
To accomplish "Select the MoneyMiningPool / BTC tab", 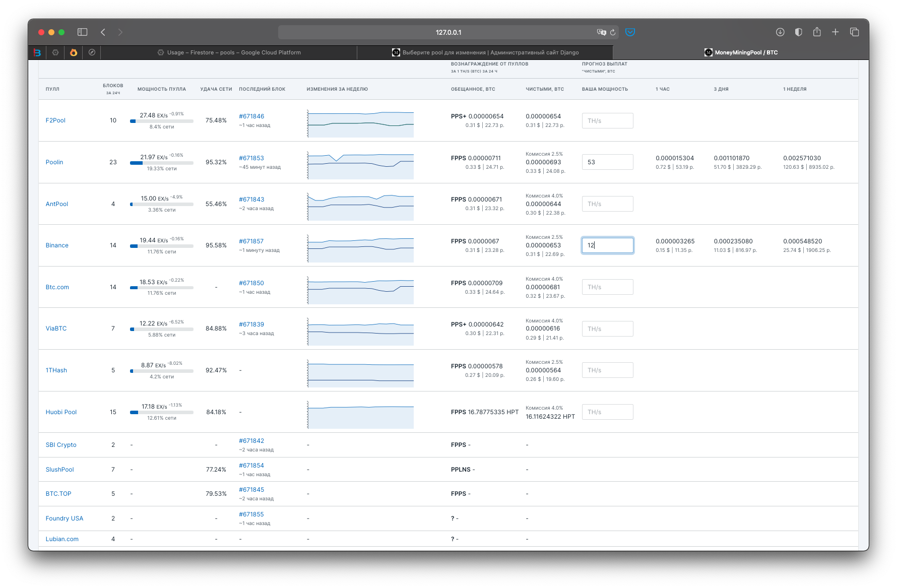I will (x=741, y=52).
